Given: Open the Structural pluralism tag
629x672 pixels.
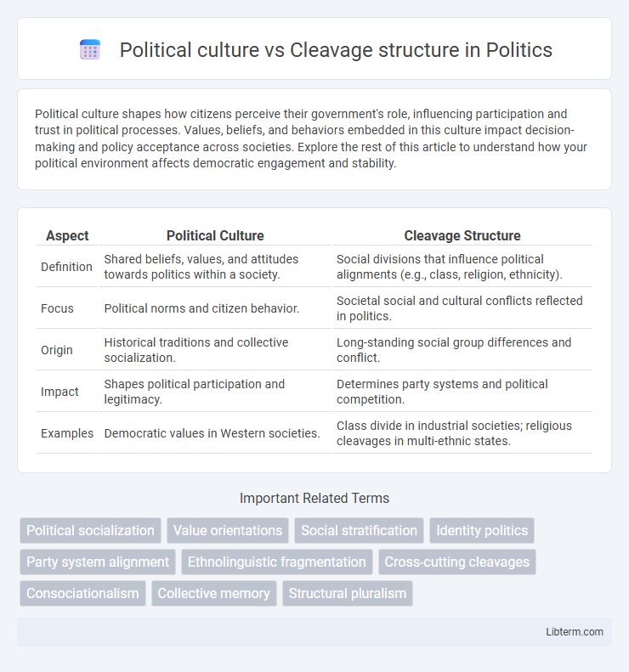Looking at the screenshot, I should coord(348,593).
